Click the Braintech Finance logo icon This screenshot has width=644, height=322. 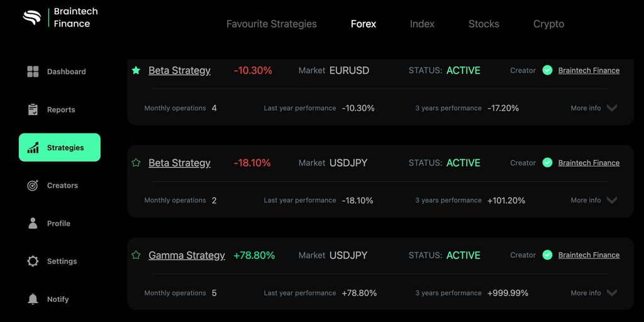coord(31,18)
